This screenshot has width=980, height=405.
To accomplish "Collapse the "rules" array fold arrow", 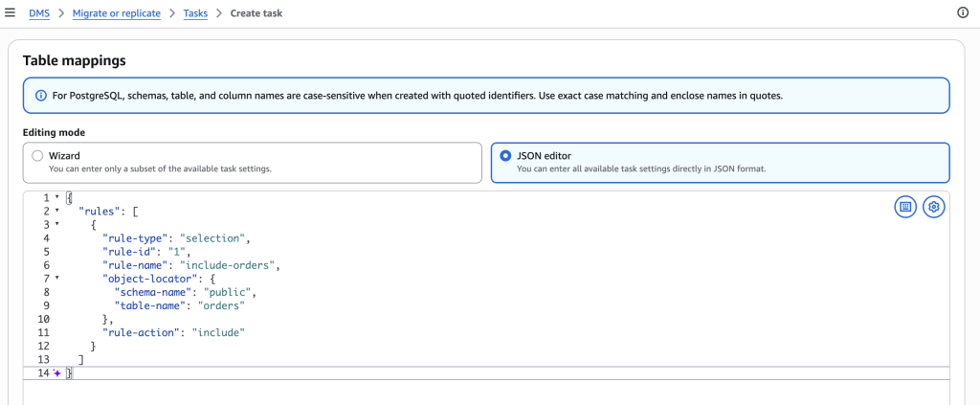I will (56, 211).
